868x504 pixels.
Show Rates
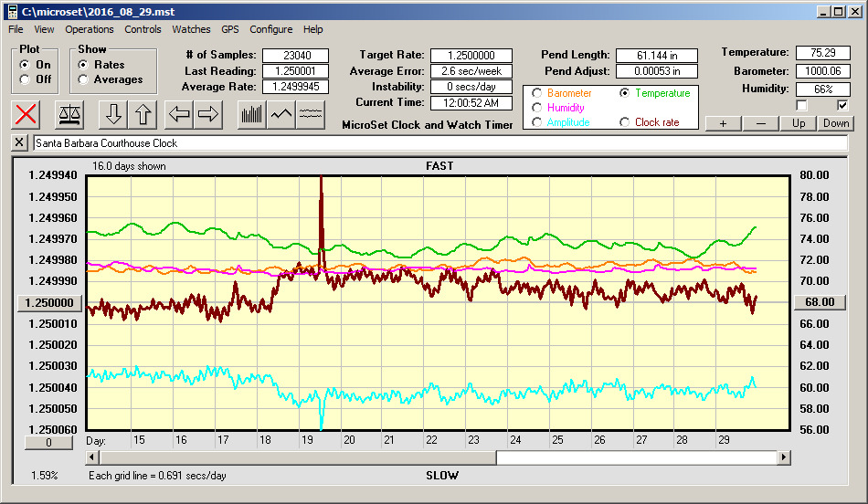83,65
